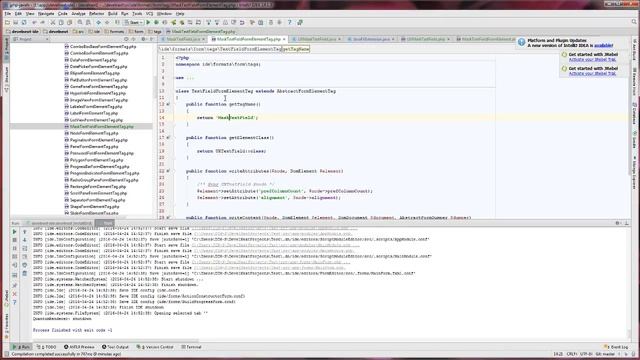Image resolution: width=640 pixels, height=360 pixels.
Task: Click 'formats' breadcrumb in navigation bar
Action: pyautogui.click(x=114, y=31)
